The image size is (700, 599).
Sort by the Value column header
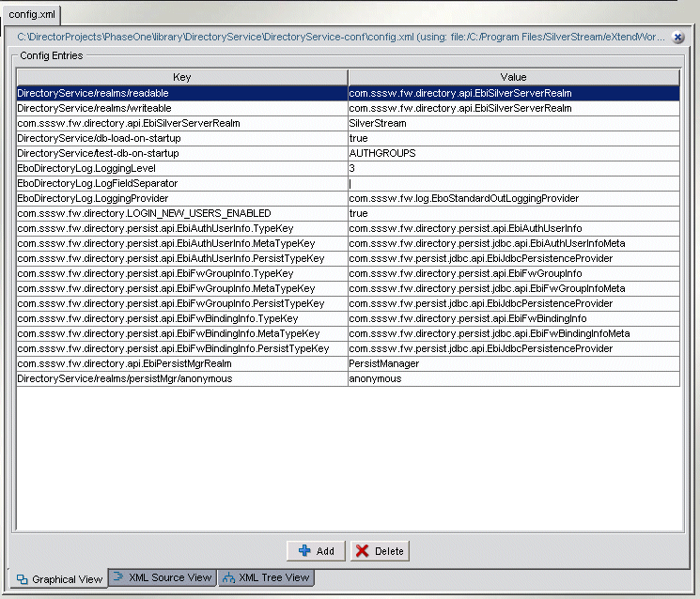coord(513,77)
